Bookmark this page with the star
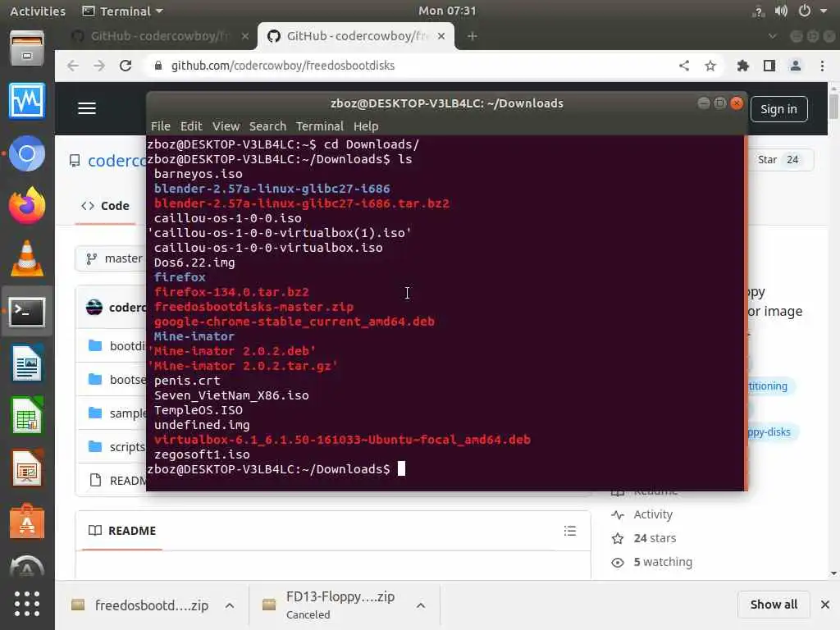This screenshot has height=630, width=840. coord(710,66)
